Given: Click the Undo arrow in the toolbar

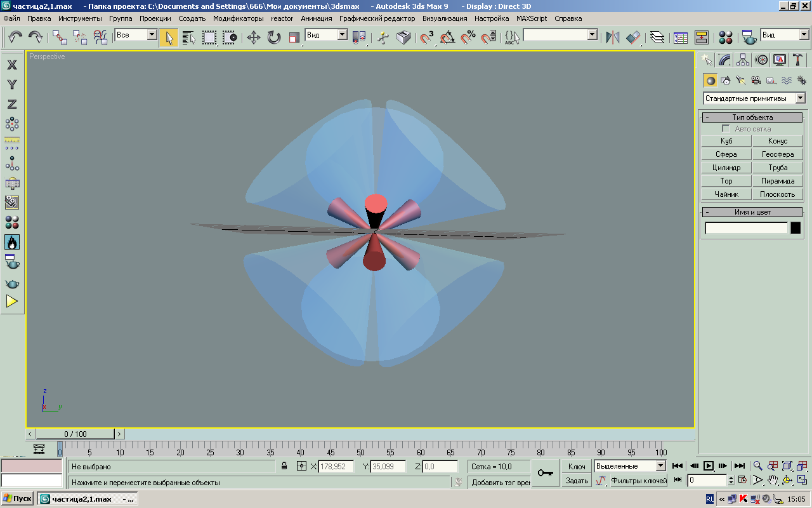Looking at the screenshot, I should [16, 37].
